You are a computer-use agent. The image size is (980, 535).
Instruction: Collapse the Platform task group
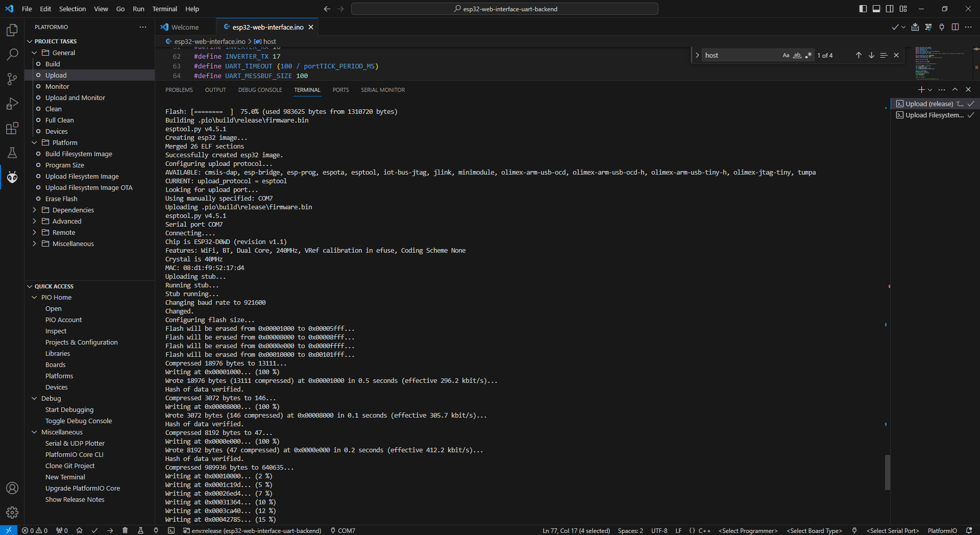(35, 142)
